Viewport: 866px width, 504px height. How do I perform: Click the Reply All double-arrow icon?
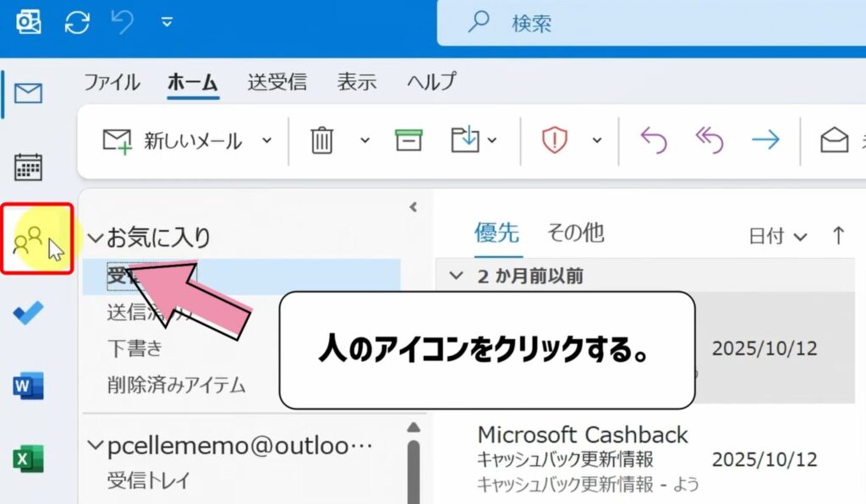(709, 140)
